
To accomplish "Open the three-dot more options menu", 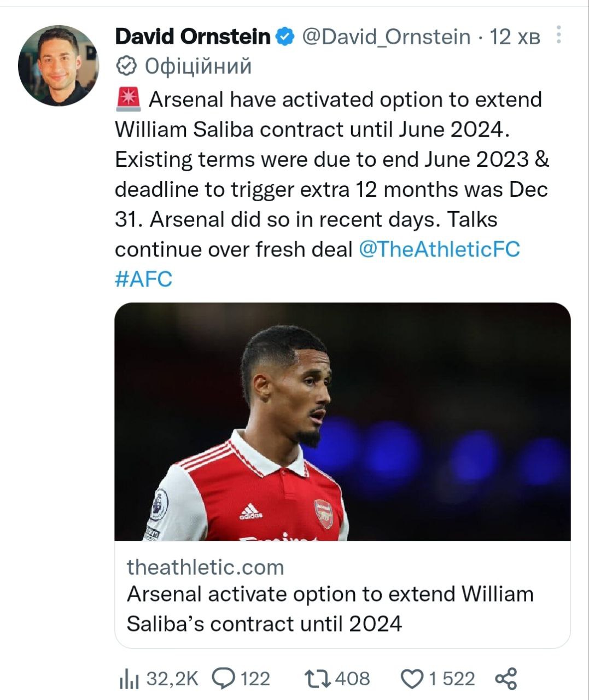I will click(x=558, y=35).
